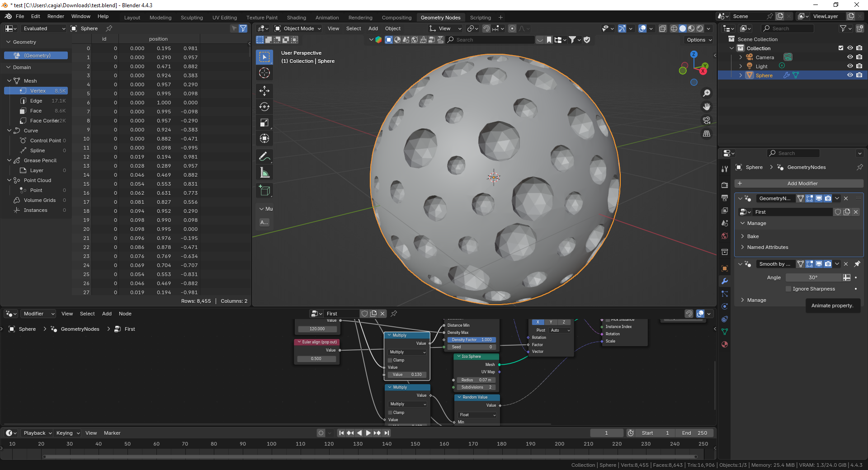
Task: Jump to the last frame in the timeline
Action: click(x=387, y=432)
